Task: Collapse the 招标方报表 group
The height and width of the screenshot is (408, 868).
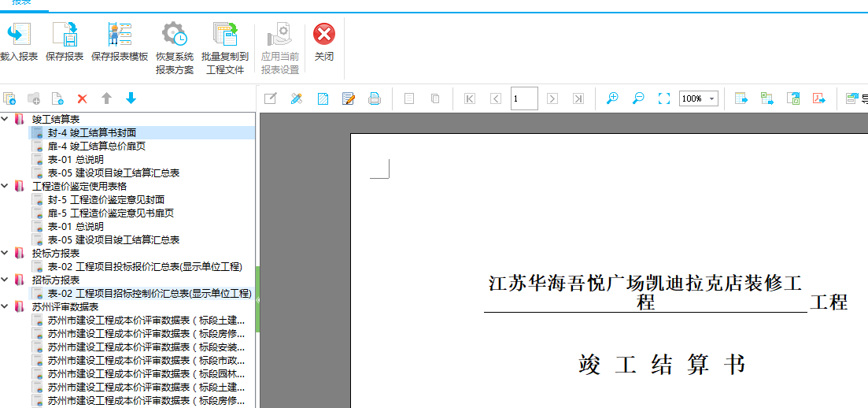Action: click(5, 280)
